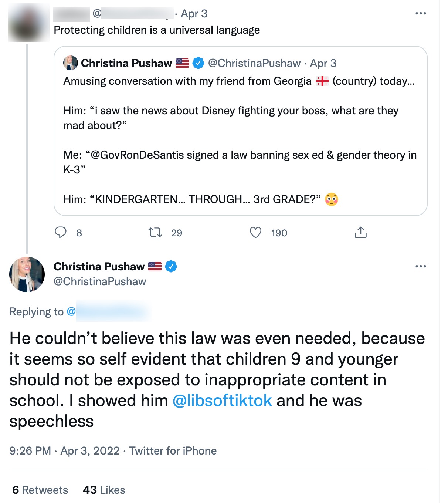448x503 pixels.
Task: Click the retweet arrows icon
Action: click(155, 233)
